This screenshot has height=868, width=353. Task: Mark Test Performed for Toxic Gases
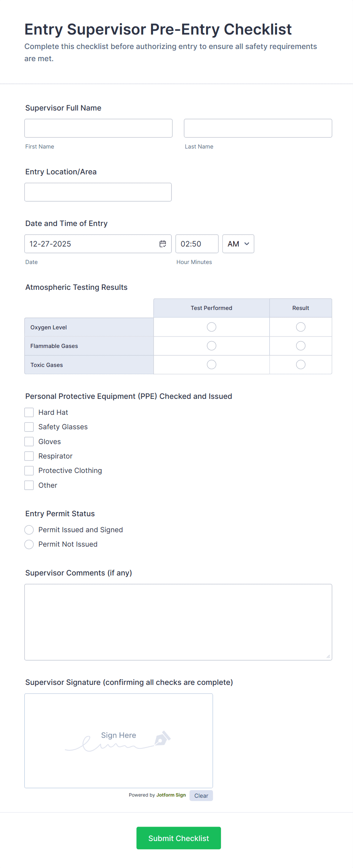211,364
